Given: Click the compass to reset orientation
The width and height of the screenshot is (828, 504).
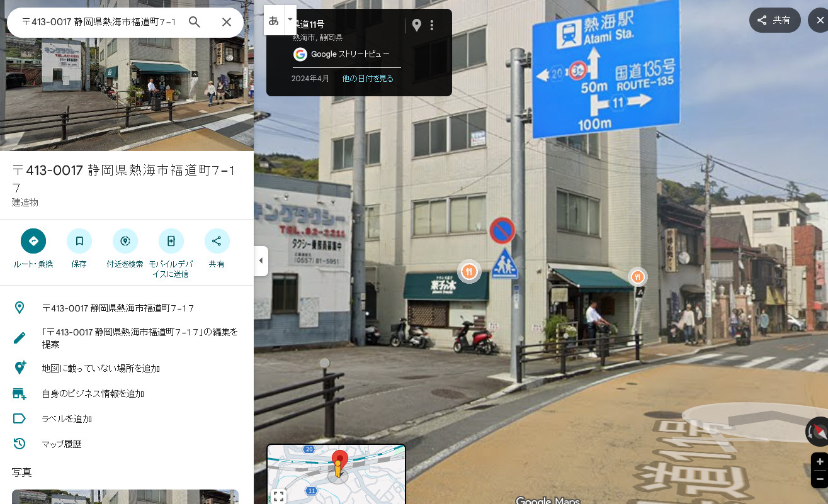Looking at the screenshot, I should click(x=818, y=432).
